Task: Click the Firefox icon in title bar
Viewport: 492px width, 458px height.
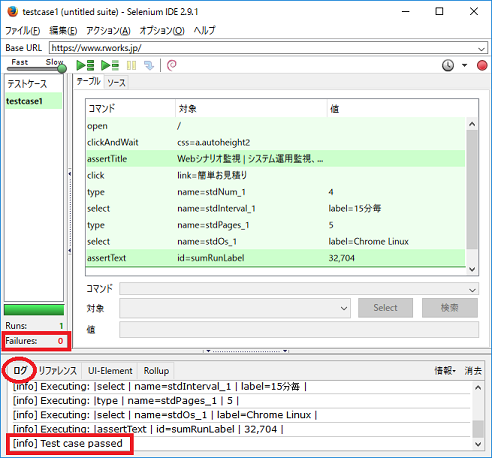Action: tap(12, 12)
